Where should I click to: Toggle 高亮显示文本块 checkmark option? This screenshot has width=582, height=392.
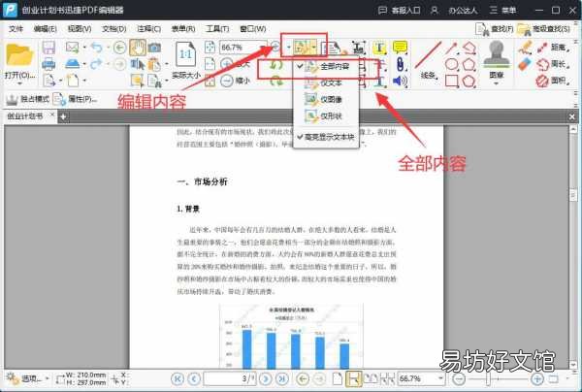326,137
